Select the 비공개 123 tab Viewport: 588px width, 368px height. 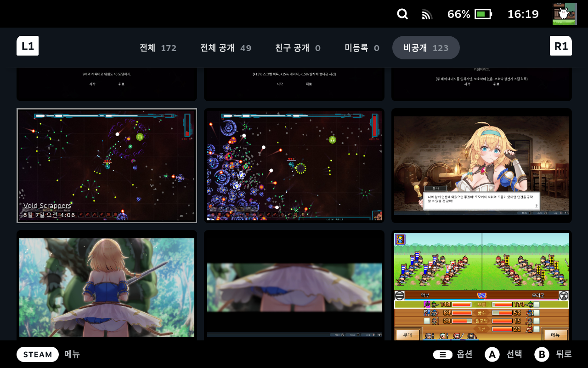(426, 48)
